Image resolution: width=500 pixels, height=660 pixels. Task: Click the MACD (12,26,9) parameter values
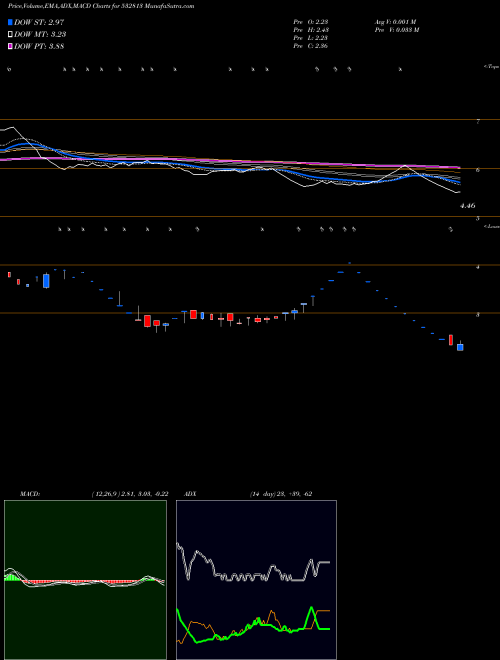[x=130, y=494]
